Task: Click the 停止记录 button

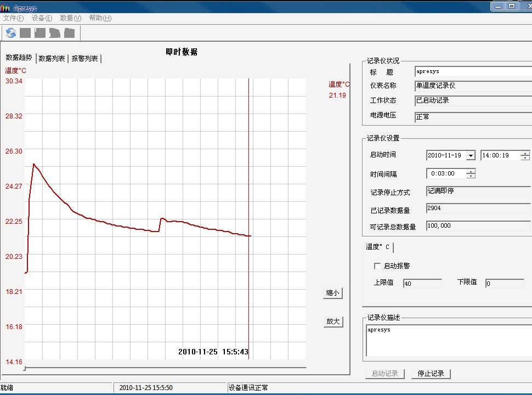Action: point(431,374)
